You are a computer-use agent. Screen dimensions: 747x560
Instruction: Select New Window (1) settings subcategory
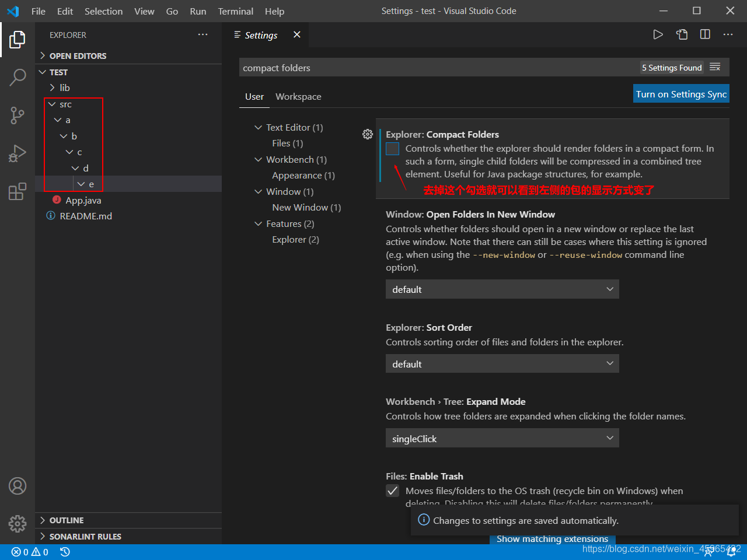306,207
